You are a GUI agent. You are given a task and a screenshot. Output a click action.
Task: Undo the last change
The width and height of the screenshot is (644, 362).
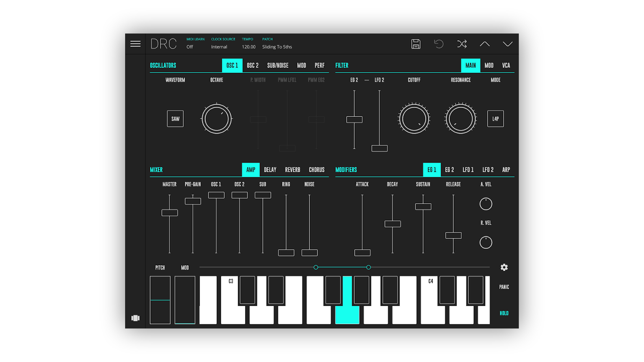(439, 44)
